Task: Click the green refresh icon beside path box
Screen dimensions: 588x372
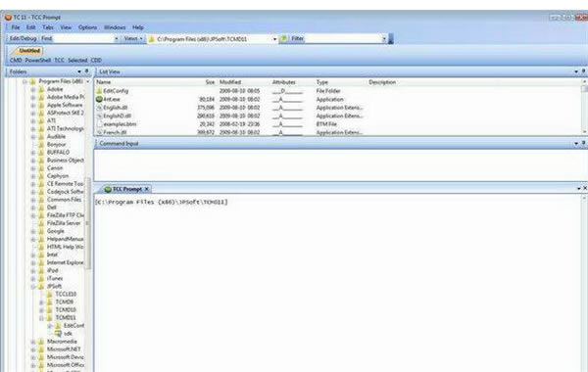Action: click(284, 38)
